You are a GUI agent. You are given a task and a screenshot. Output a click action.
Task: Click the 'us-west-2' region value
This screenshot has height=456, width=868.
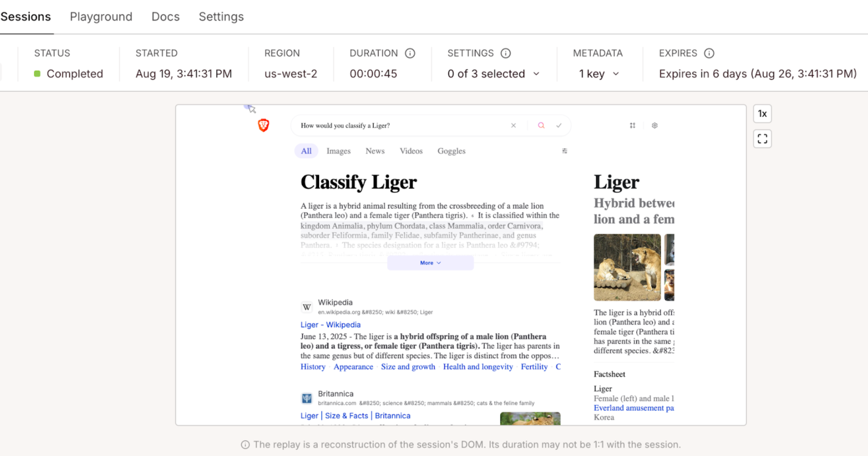click(x=290, y=74)
